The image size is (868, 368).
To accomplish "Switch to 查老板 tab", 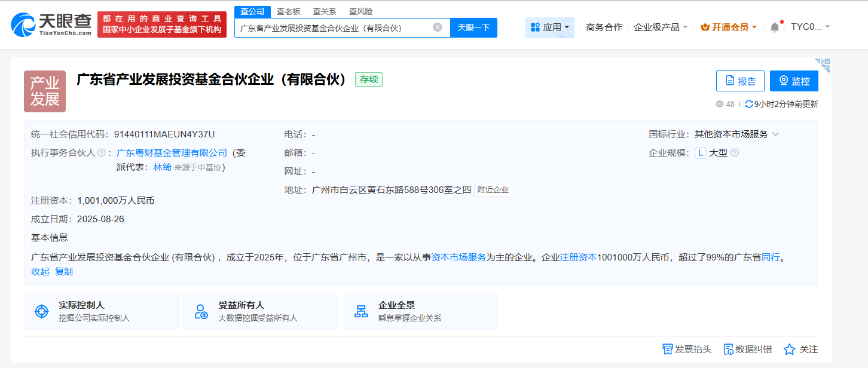I will (289, 11).
